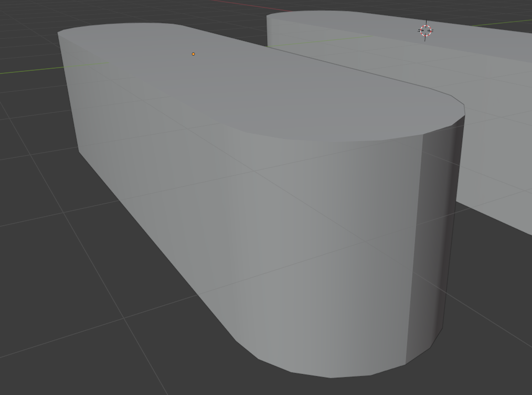Image resolution: width=532 pixels, height=395 pixels.
Task: Click the red-white 3D cursor crosshair
Action: (425, 30)
